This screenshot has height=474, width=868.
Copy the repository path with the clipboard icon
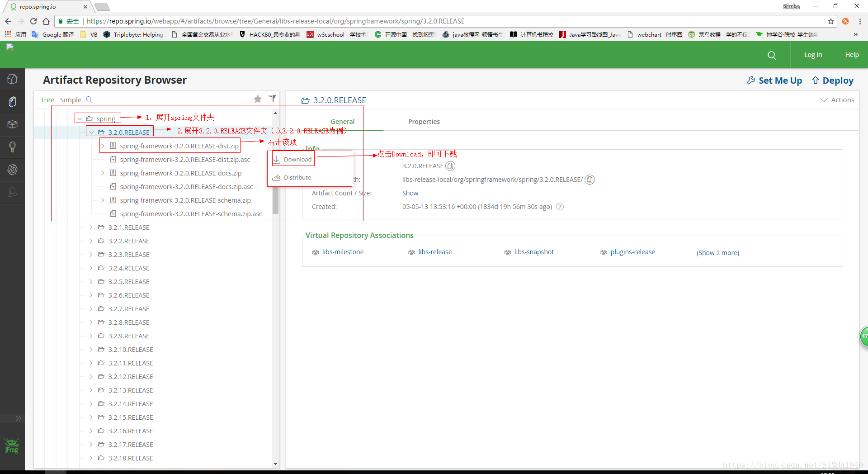[x=590, y=180]
